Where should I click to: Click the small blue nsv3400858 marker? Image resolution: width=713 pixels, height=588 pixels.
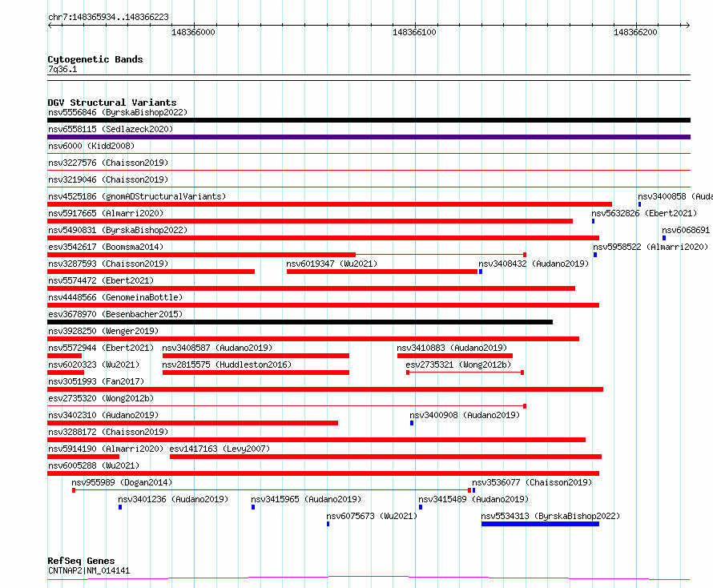coord(639,204)
